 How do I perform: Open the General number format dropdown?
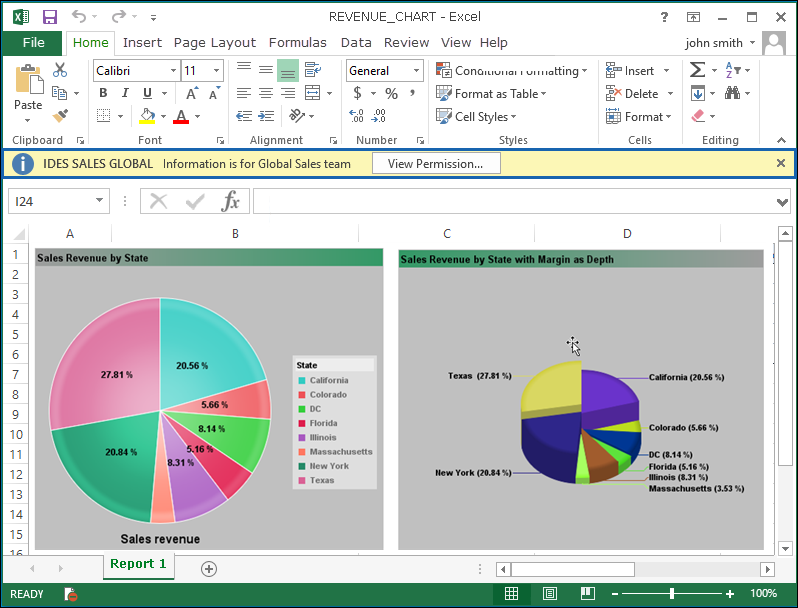[416, 70]
